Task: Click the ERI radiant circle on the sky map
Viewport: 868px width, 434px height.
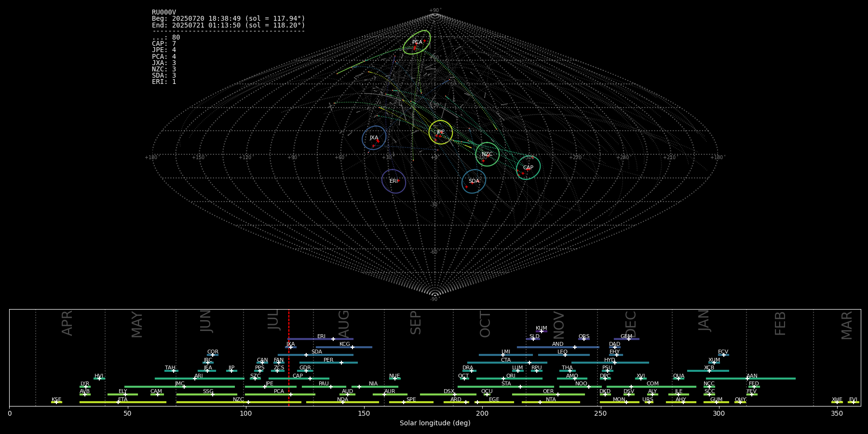Action: [x=393, y=181]
